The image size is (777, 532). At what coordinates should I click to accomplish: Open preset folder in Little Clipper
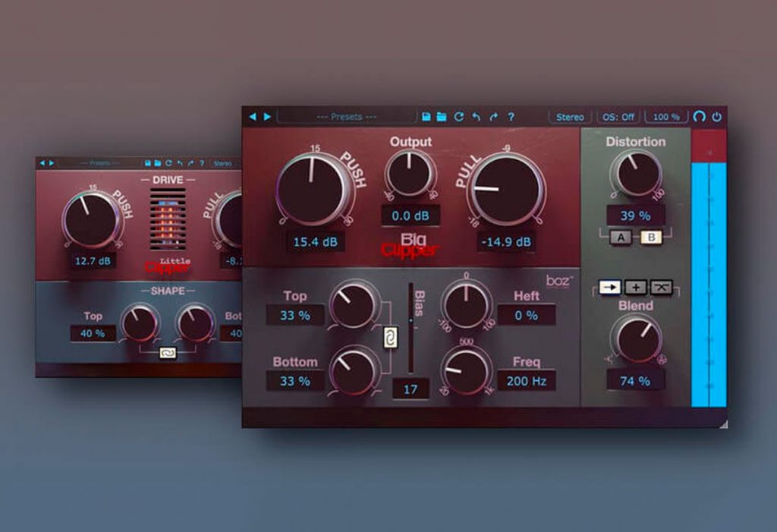tap(158, 162)
